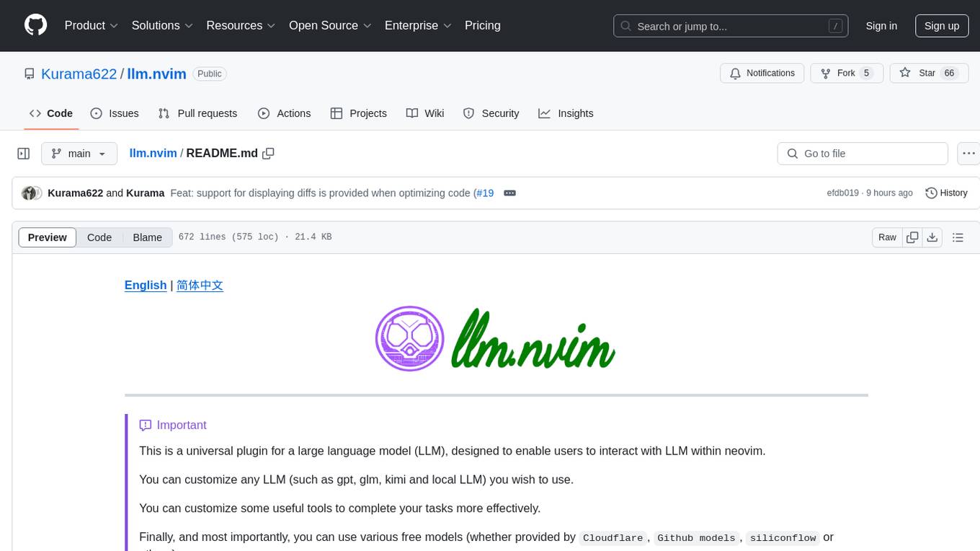Open more file actions ellipsis menu
980x551 pixels.
pos(969,154)
